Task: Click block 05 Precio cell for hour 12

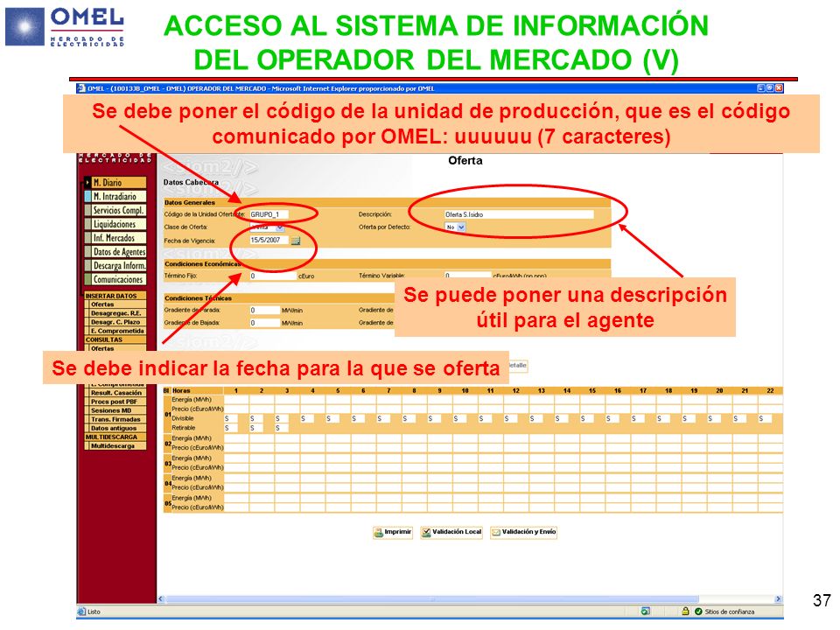Action: pyautogui.click(x=515, y=507)
